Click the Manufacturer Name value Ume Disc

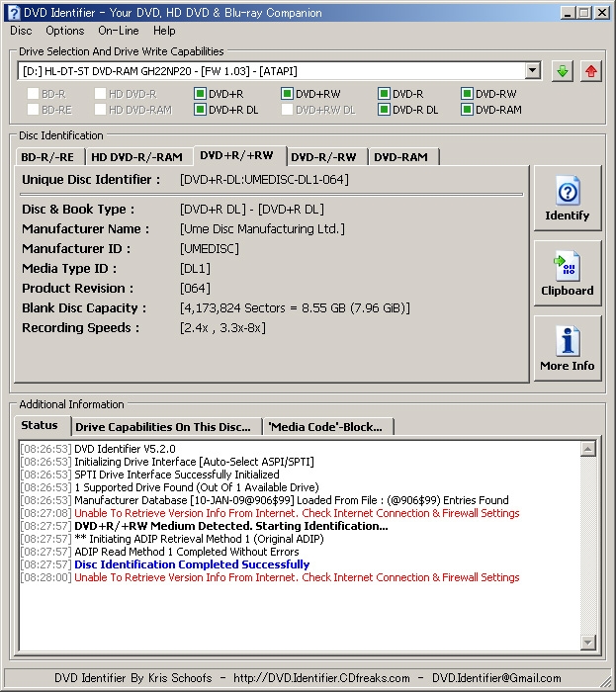(x=263, y=229)
